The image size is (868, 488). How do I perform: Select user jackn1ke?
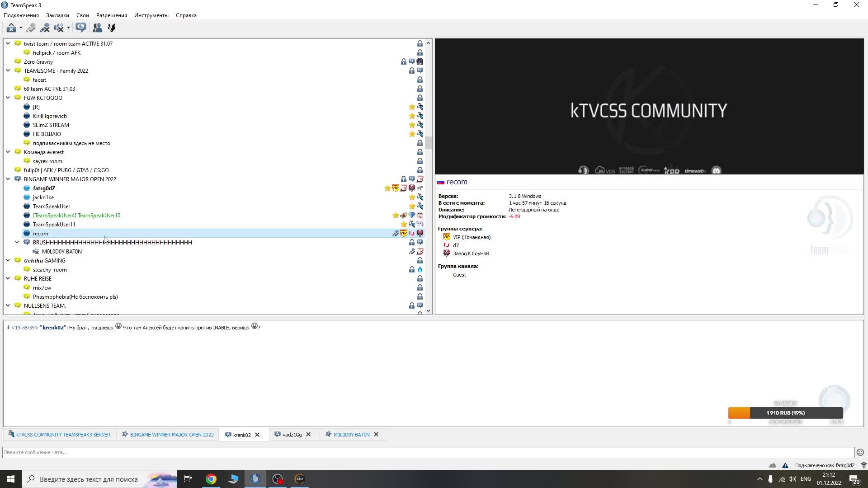coord(43,197)
